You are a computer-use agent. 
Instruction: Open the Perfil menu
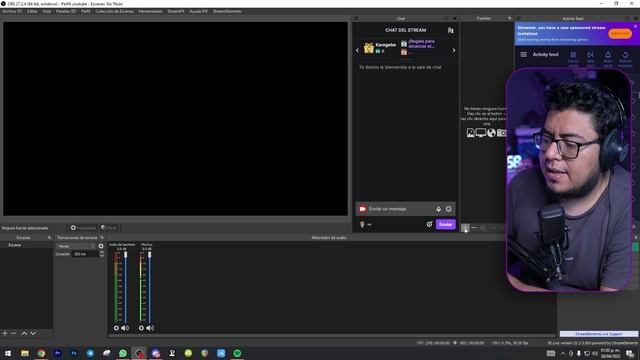pyautogui.click(x=86, y=11)
